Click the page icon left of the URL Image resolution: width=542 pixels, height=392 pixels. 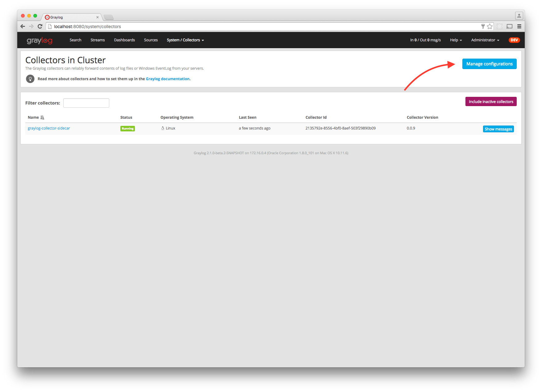(50, 27)
